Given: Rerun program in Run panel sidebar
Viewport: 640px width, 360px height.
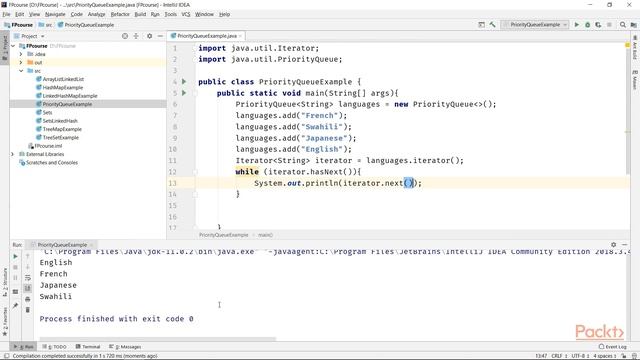Looking at the screenshot, I should click(16, 256).
